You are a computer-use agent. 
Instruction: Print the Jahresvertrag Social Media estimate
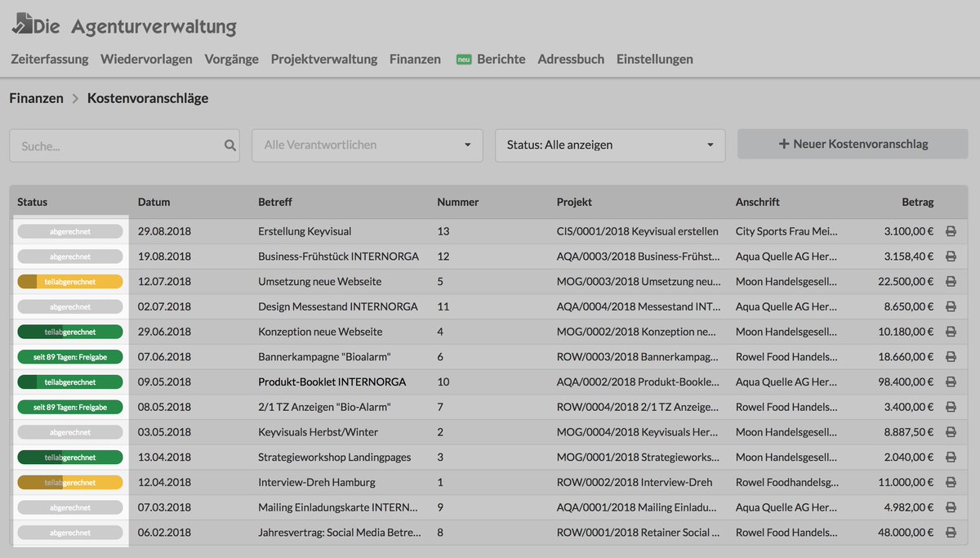click(x=951, y=533)
